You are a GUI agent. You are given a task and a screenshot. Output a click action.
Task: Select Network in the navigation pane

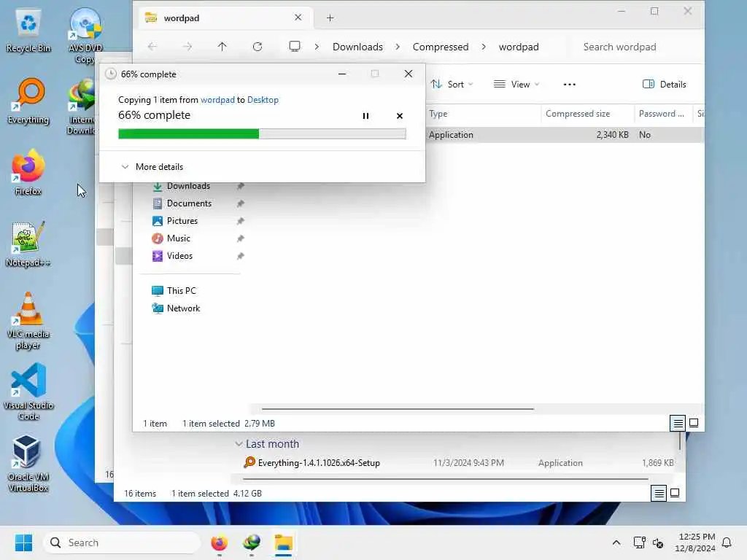pos(183,308)
